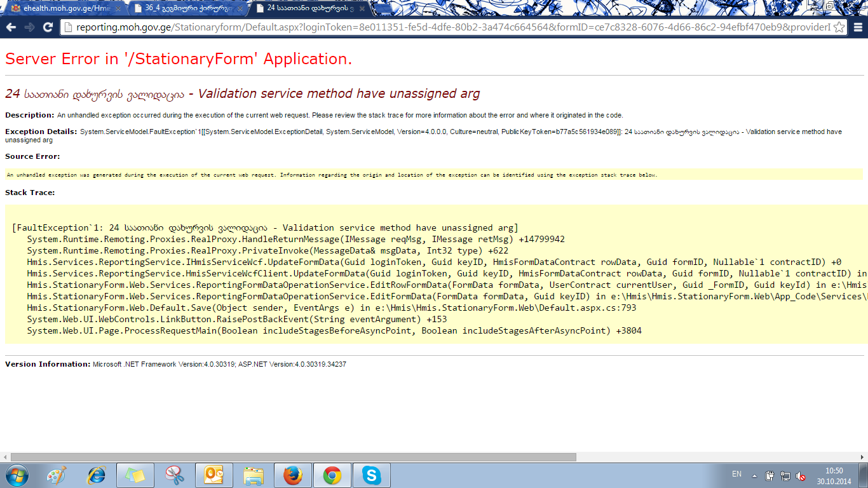
Task: Click the URL address bar
Action: 445,27
